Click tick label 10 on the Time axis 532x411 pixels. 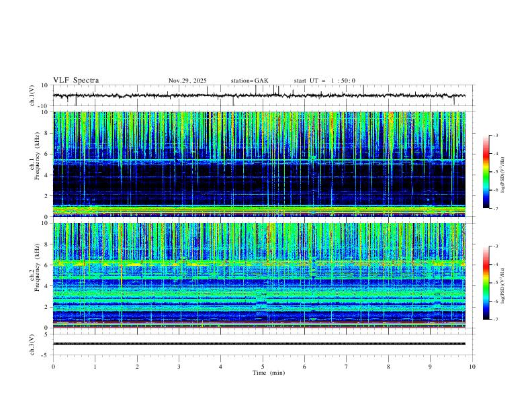(x=472, y=367)
